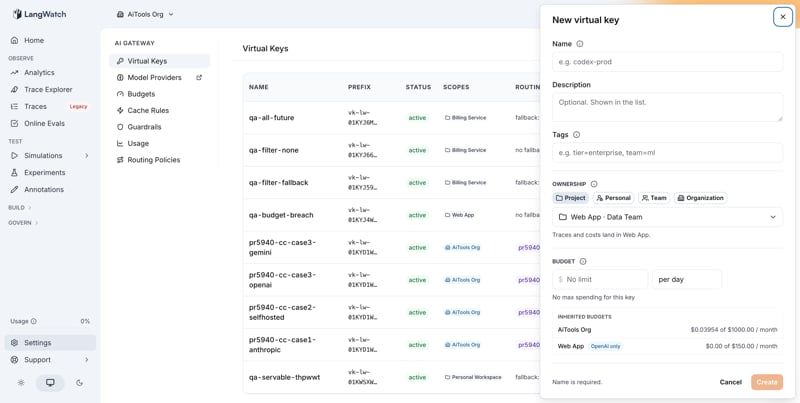Switch to dark theme moon icon
800x403 pixels.
tap(79, 383)
